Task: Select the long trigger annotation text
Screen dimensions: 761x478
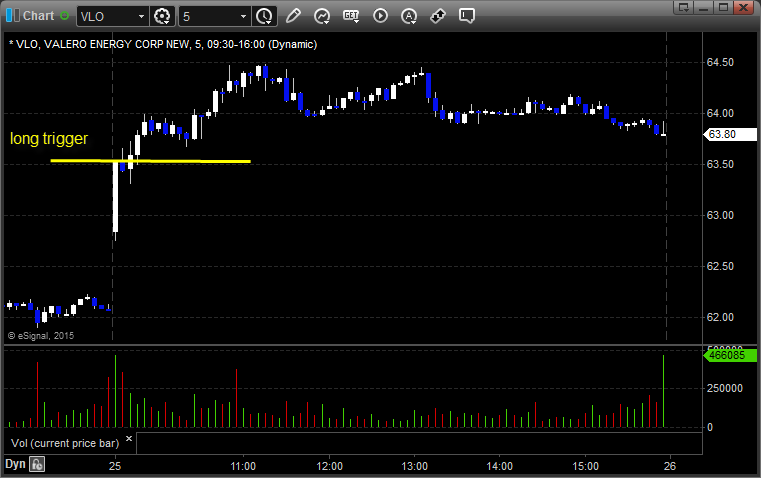Action: point(49,139)
